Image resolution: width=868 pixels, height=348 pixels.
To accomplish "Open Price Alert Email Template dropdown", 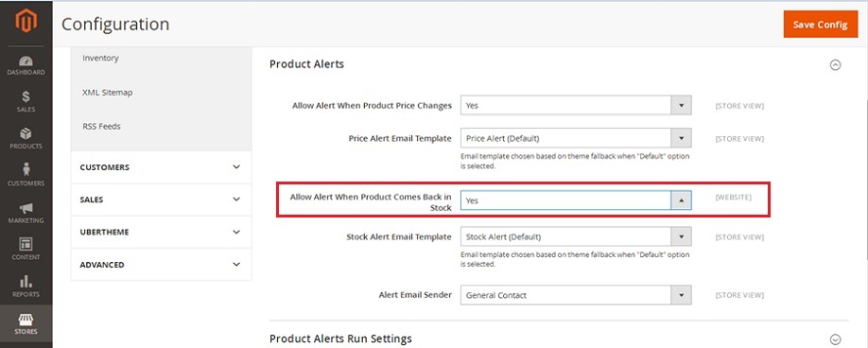I will (x=576, y=138).
